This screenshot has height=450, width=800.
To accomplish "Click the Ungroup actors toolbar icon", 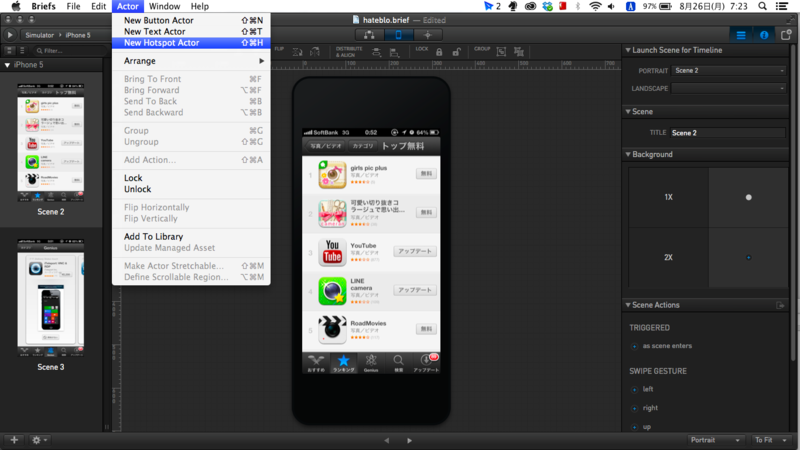I will point(519,52).
